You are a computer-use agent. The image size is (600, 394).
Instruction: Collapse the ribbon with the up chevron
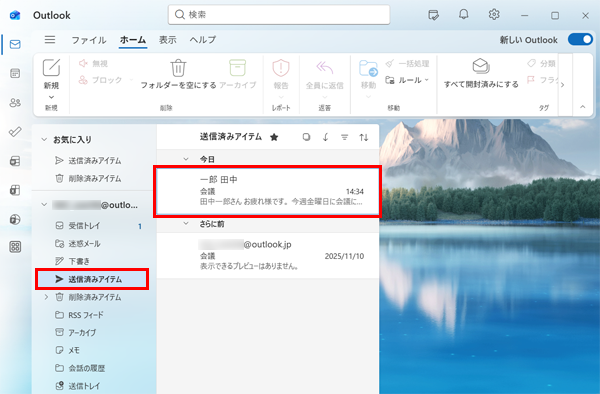tap(582, 107)
